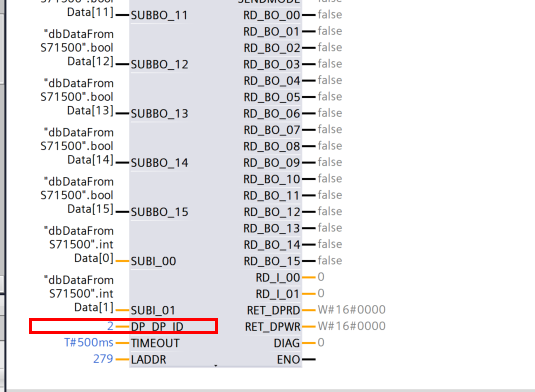Select the false value beside RD_BO_10
535x392 pixels.
pos(330,178)
